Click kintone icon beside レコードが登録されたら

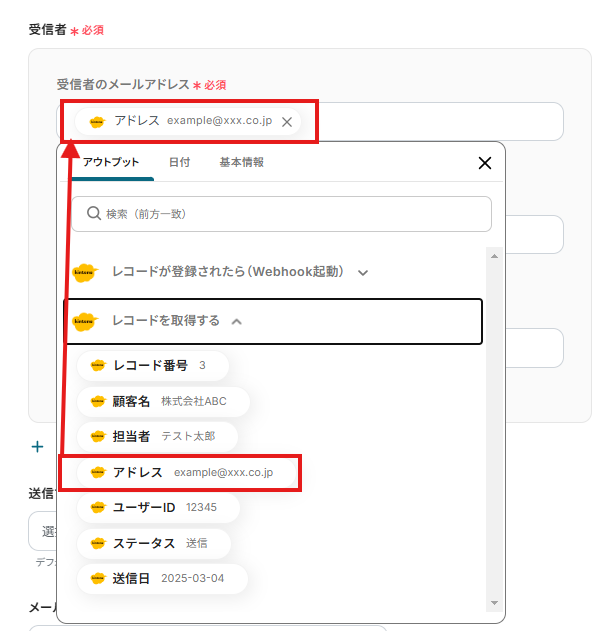pos(85,272)
